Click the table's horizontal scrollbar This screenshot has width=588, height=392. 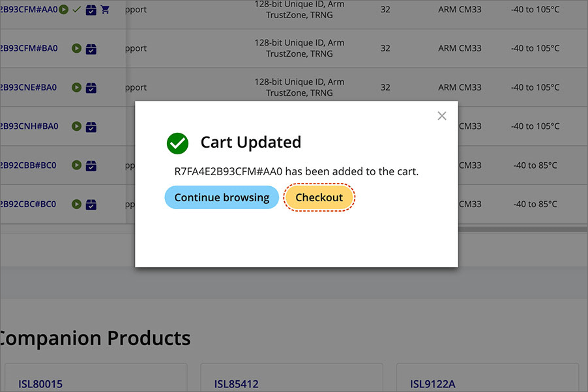[522, 229]
